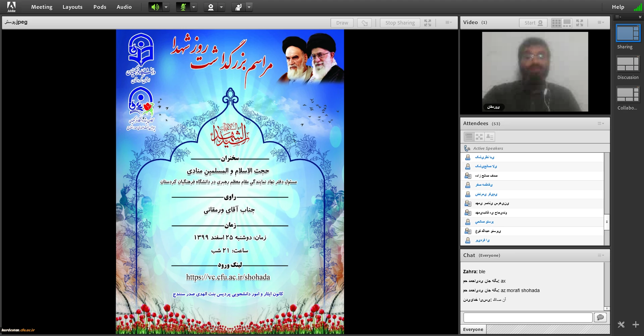
Task: Click the Stop Sharing button
Action: [x=400, y=23]
